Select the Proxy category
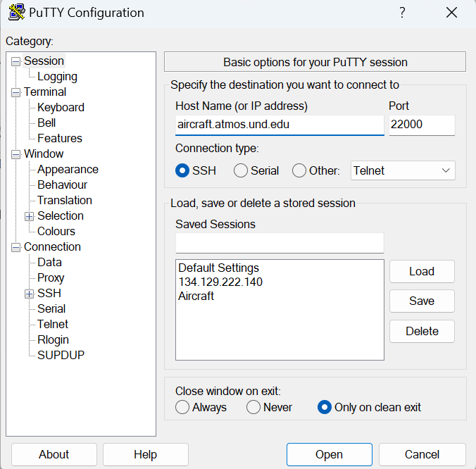Screen dimensions: 476x469 51,278
